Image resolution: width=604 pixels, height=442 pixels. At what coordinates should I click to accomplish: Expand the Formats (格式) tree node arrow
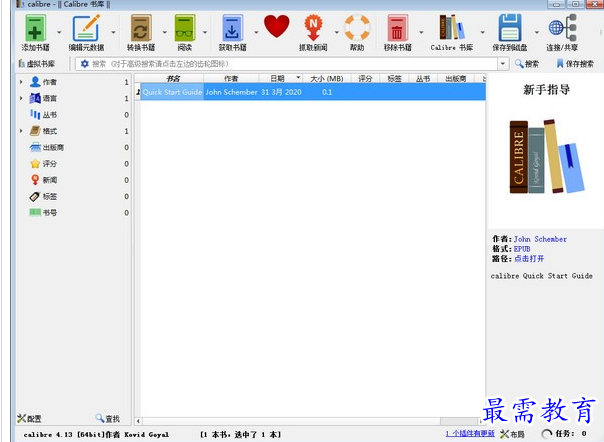(21, 131)
